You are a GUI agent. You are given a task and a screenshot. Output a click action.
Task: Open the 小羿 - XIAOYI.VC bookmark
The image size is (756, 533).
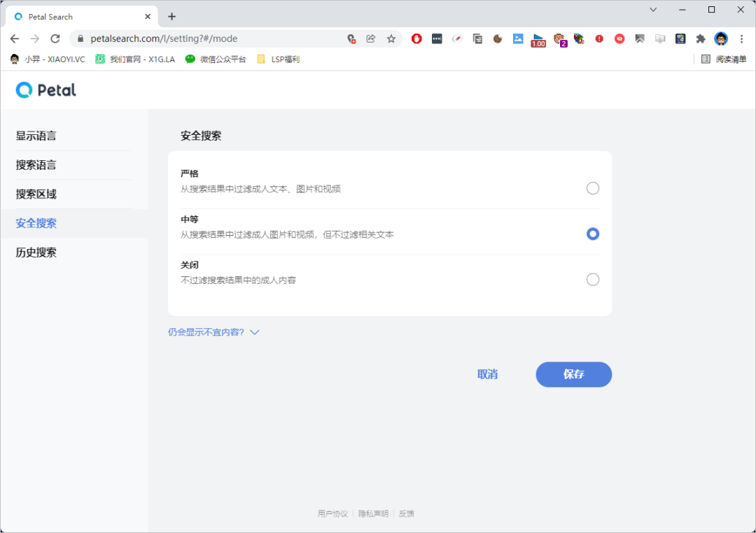click(x=48, y=59)
